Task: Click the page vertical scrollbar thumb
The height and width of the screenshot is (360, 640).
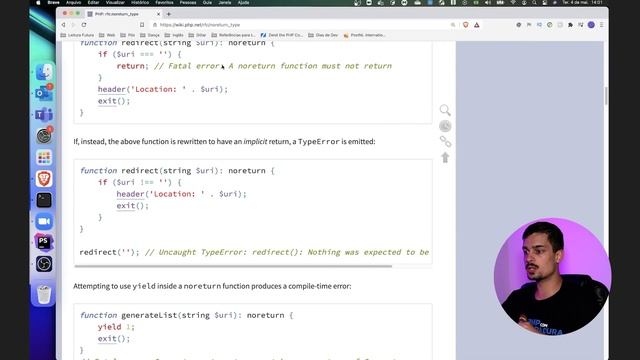Action: [x=606, y=96]
